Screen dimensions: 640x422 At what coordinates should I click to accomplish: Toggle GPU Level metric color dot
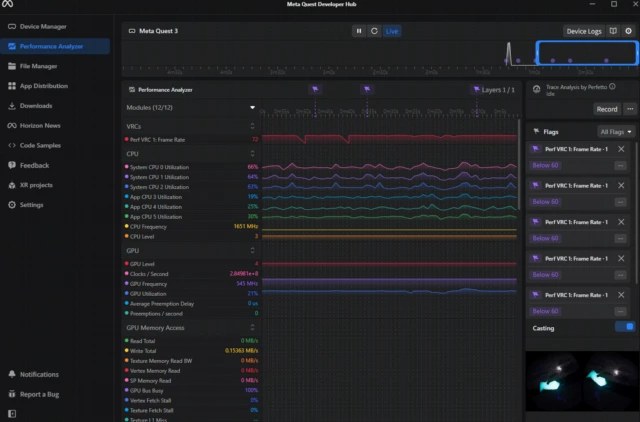[x=127, y=264]
